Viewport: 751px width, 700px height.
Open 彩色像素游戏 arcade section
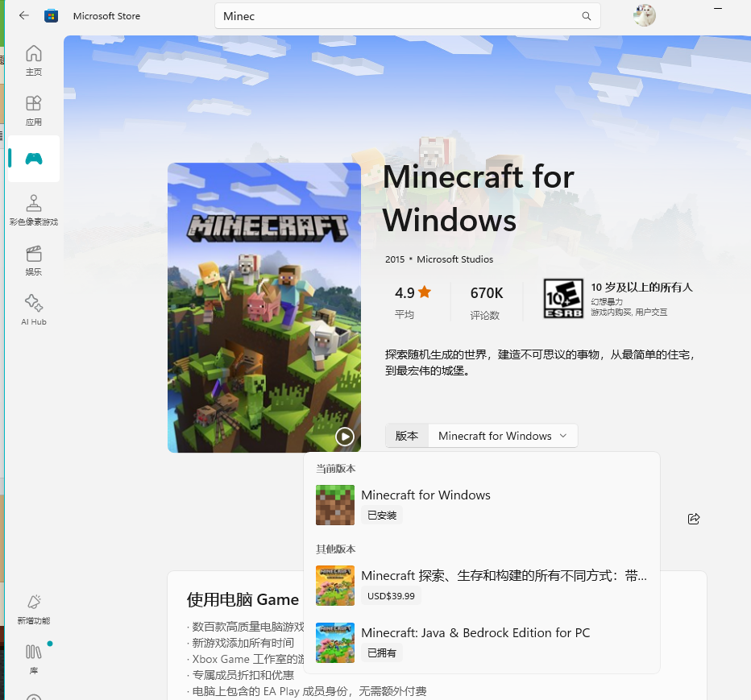click(x=34, y=210)
